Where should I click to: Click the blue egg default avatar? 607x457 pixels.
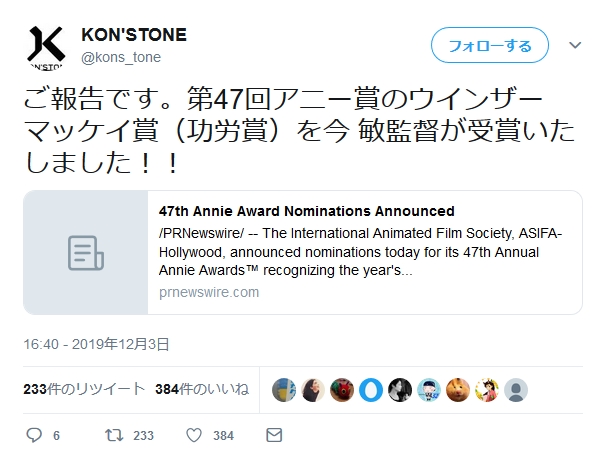coord(371,389)
